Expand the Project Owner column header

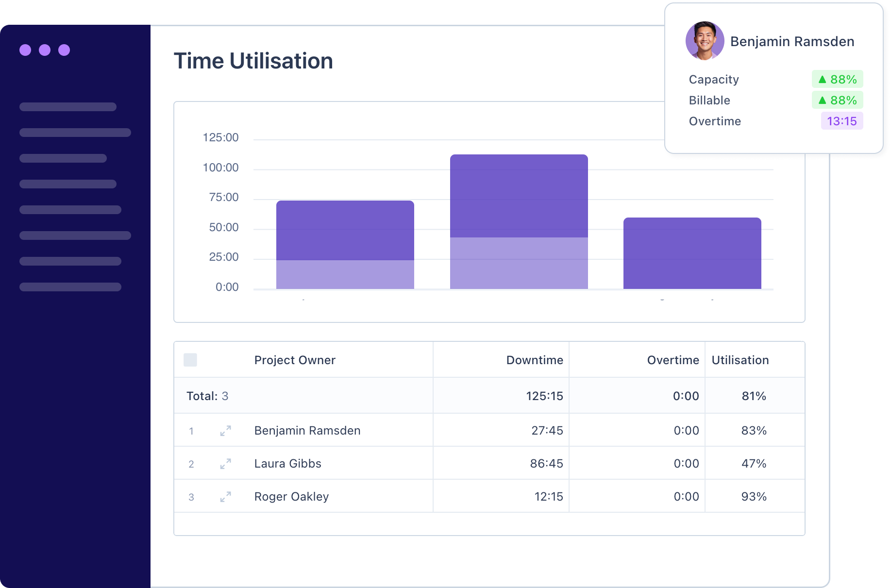pyautogui.click(x=294, y=359)
